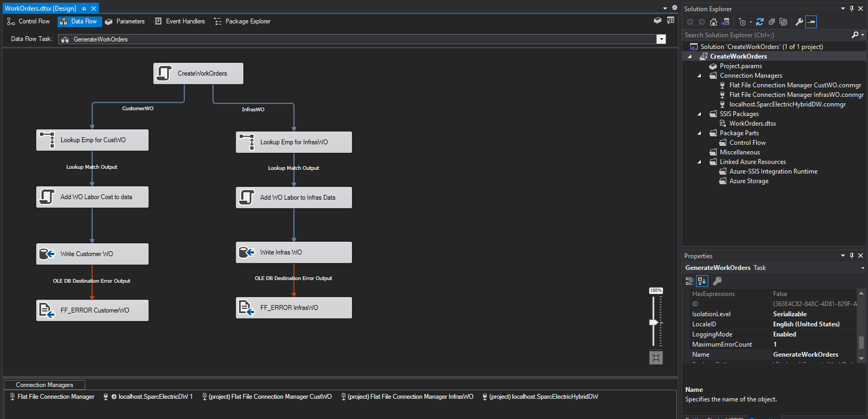Pin the WorkOrders.dtsx document tab

(x=84, y=9)
